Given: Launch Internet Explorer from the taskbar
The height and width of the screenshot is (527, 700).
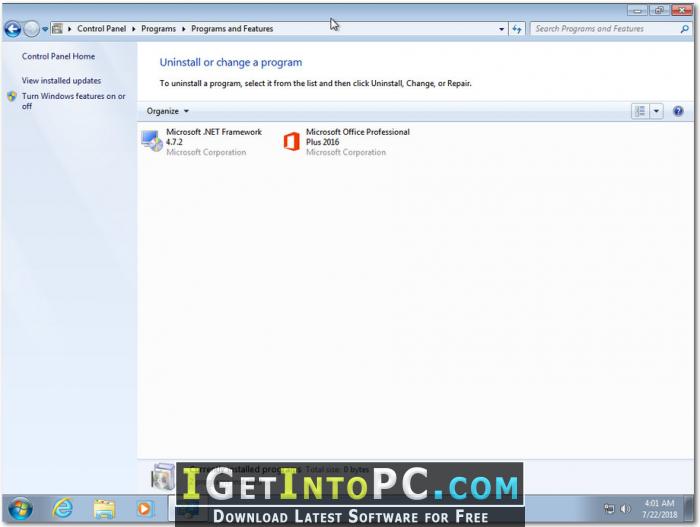Looking at the screenshot, I should (63, 509).
